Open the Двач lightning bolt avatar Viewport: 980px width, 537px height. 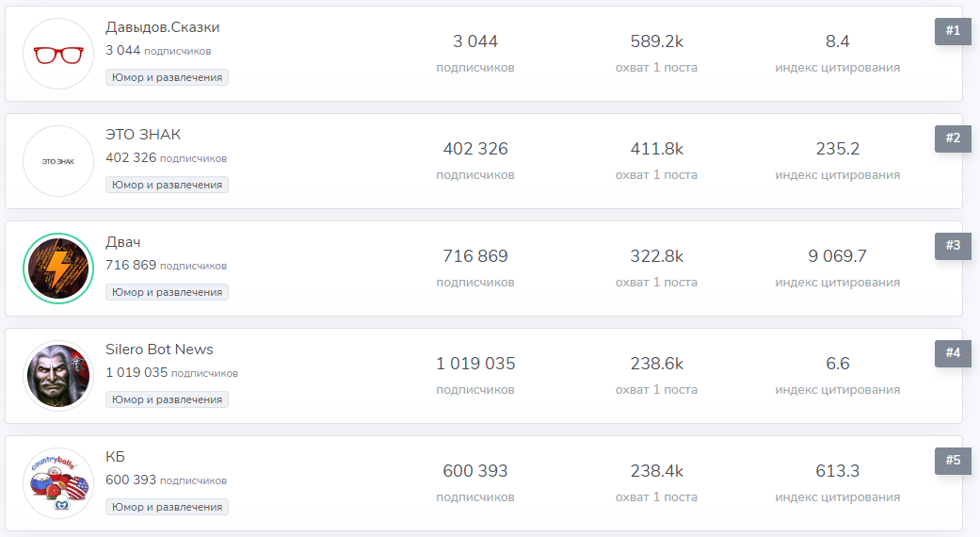(58, 268)
